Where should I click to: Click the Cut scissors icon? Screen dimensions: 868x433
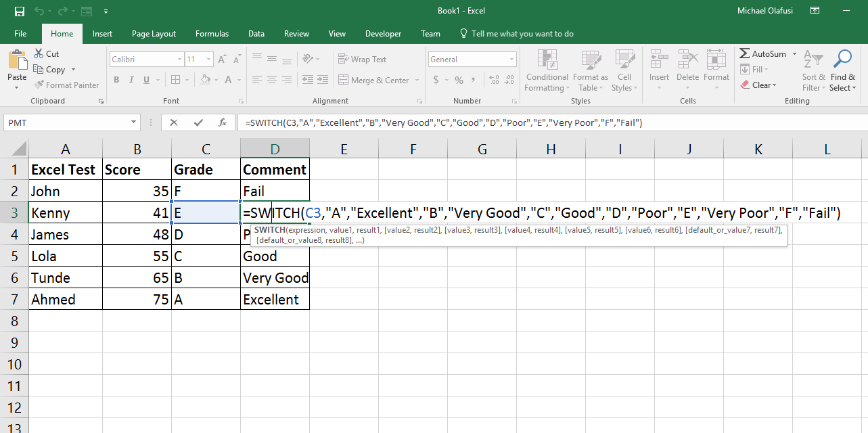pos(39,53)
